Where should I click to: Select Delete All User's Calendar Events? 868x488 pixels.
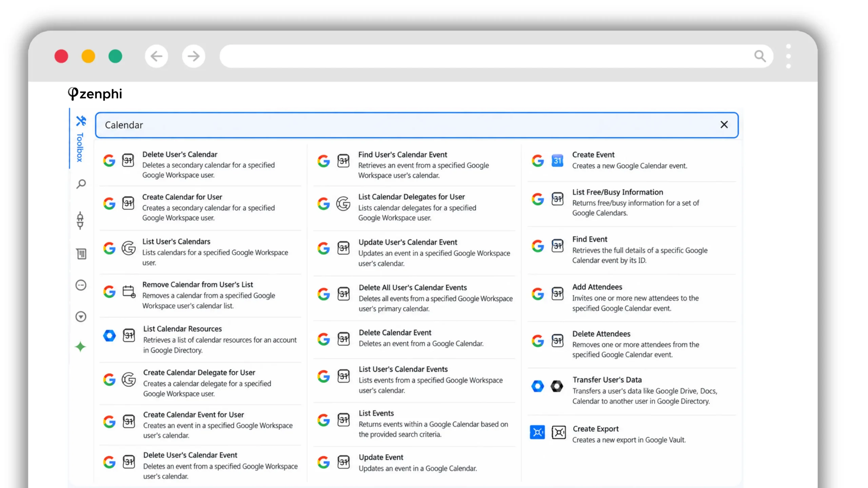414,298
